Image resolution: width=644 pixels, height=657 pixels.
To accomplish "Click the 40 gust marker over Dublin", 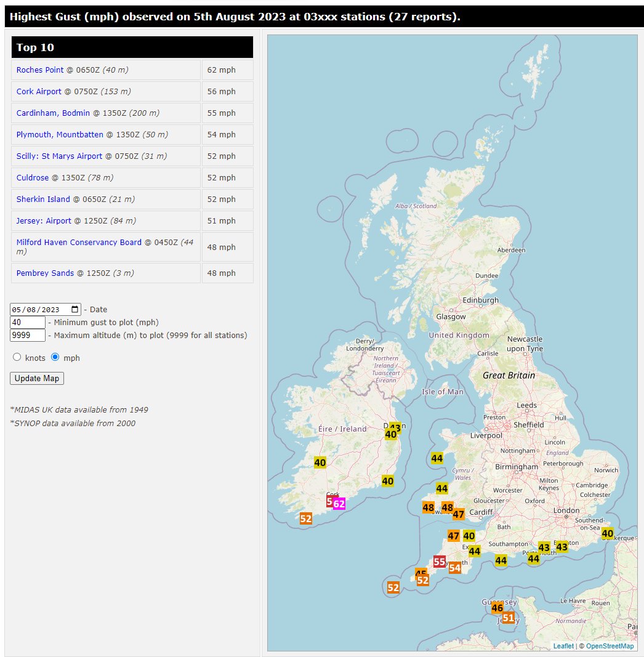I will [390, 434].
